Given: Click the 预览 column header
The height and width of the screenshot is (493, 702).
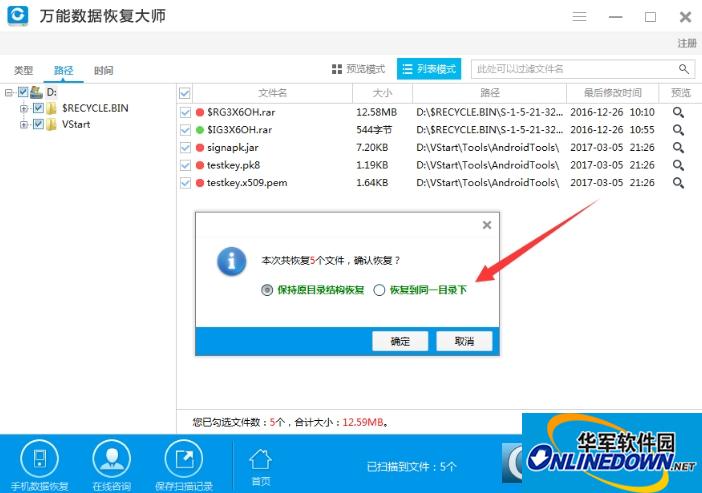Looking at the screenshot, I should point(680,93).
